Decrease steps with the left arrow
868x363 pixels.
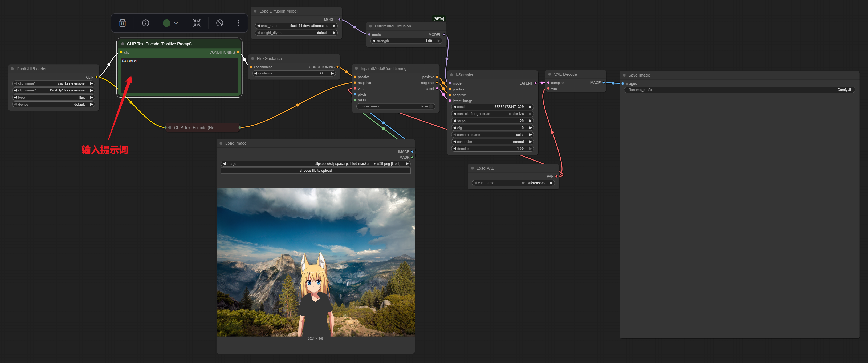[x=455, y=121]
